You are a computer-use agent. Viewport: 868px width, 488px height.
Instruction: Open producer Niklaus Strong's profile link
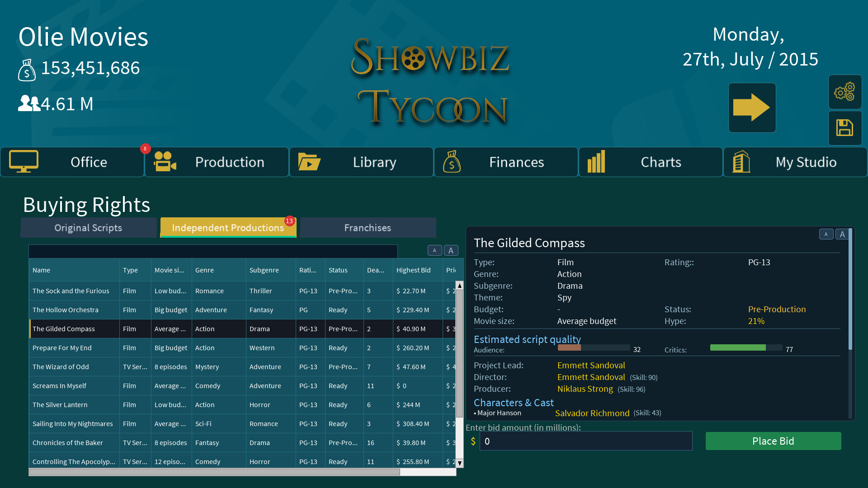[x=585, y=389]
